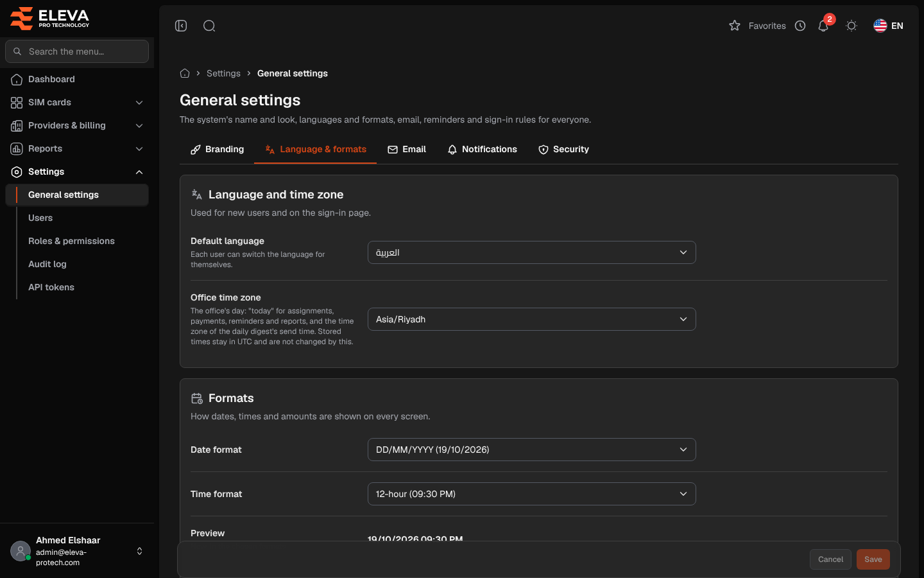Expand the Providers & billing chevron

139,126
